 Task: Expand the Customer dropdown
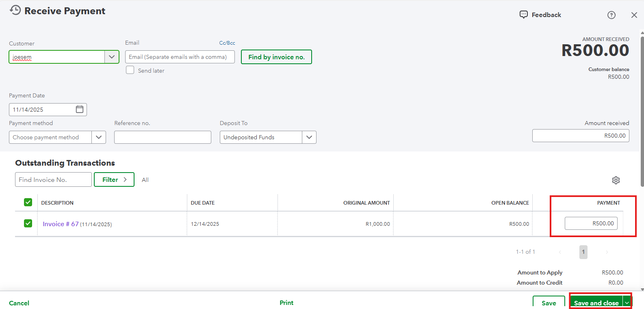pos(112,57)
